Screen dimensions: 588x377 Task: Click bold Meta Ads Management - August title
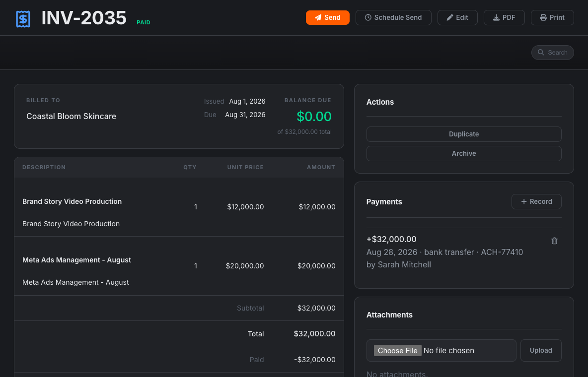pos(76,260)
